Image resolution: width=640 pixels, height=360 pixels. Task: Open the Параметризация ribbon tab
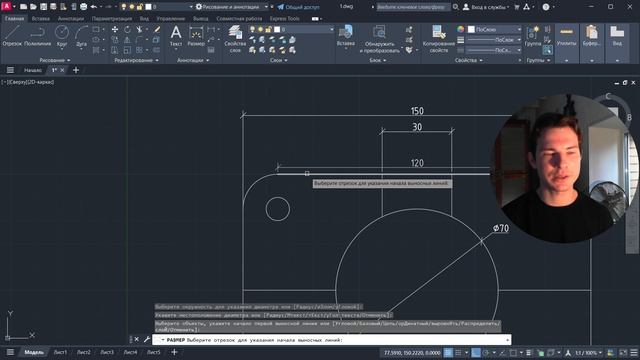[112, 18]
